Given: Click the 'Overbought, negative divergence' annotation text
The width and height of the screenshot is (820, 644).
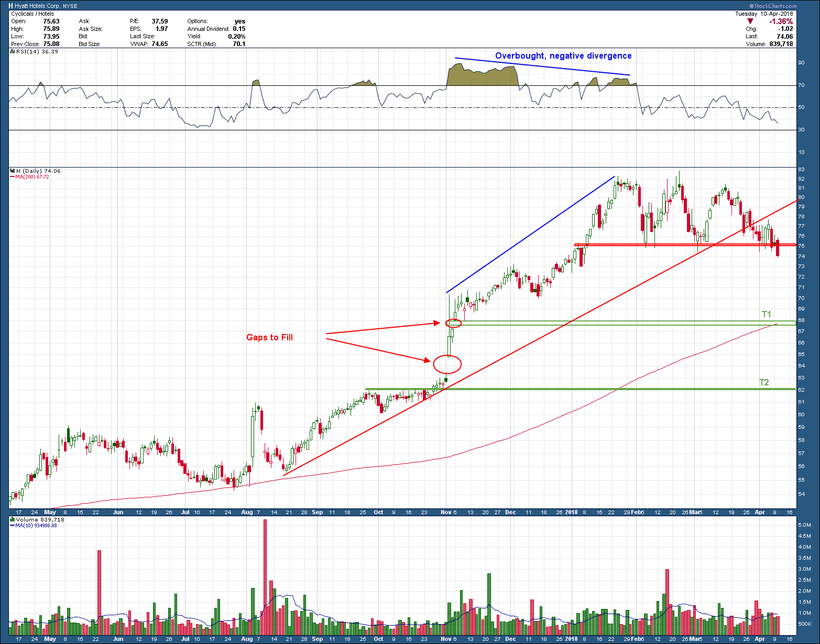Looking at the screenshot, I should (x=563, y=56).
